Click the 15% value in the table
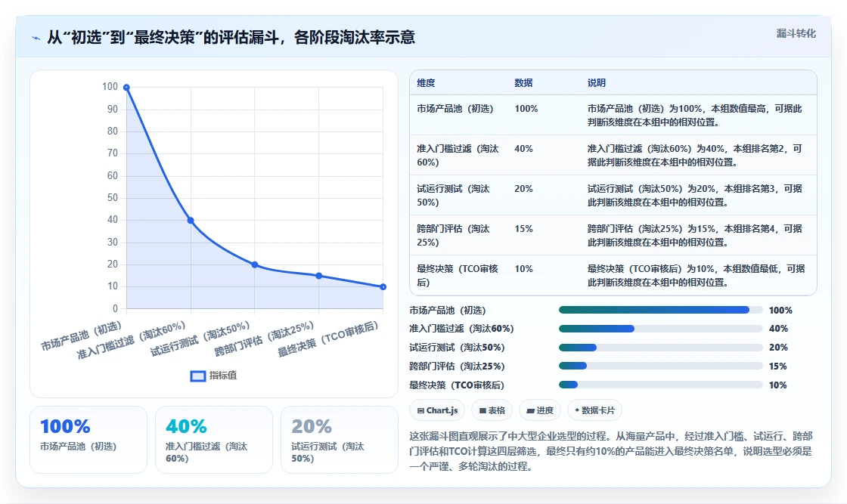Image resolution: width=847 pixels, height=504 pixels. coord(523,228)
